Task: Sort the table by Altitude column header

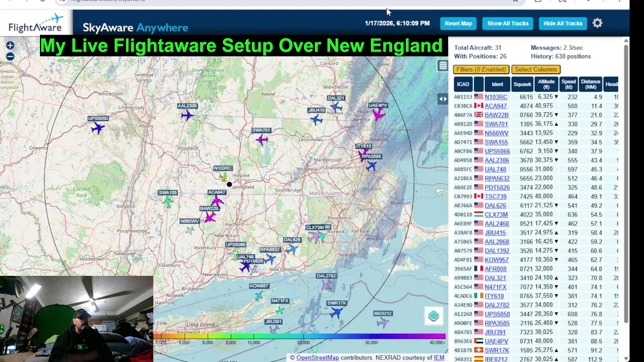Action: tap(546, 84)
